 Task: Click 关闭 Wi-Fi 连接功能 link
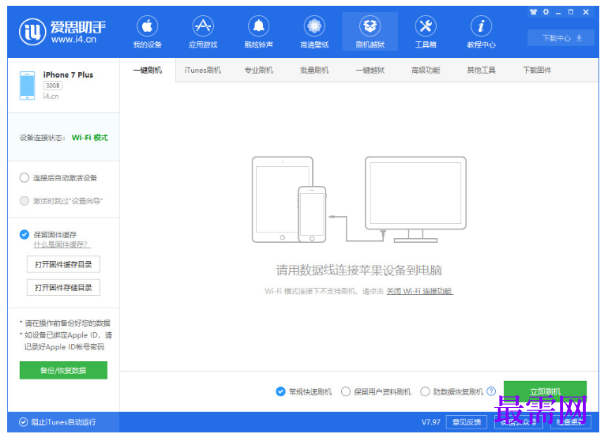(x=420, y=291)
